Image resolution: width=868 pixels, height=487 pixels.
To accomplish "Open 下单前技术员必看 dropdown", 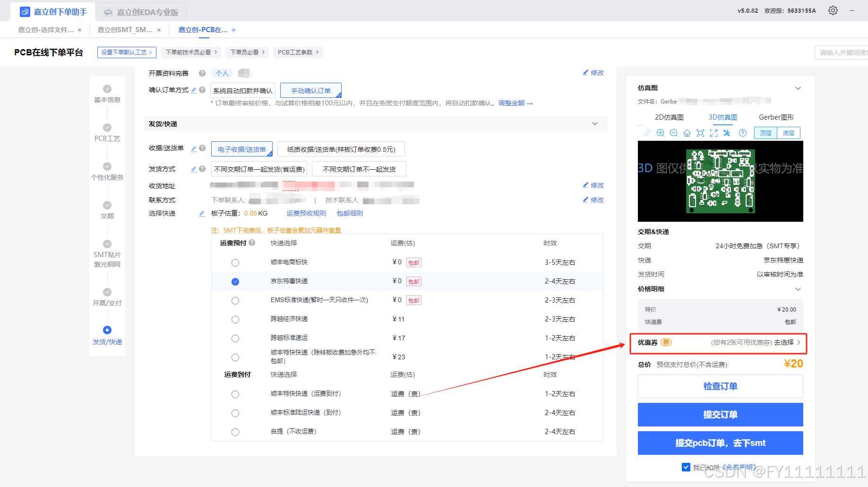I will (191, 52).
